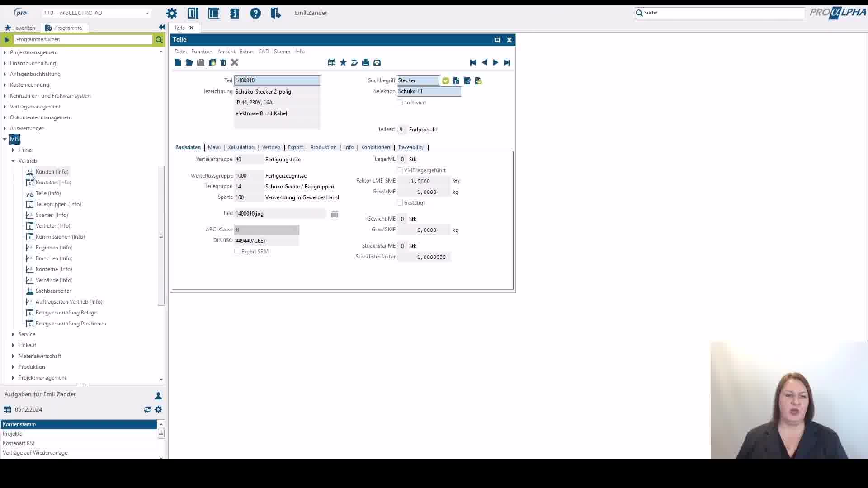Screen dimensions: 868x488
Task: Open the Datei menu
Action: click(180, 52)
